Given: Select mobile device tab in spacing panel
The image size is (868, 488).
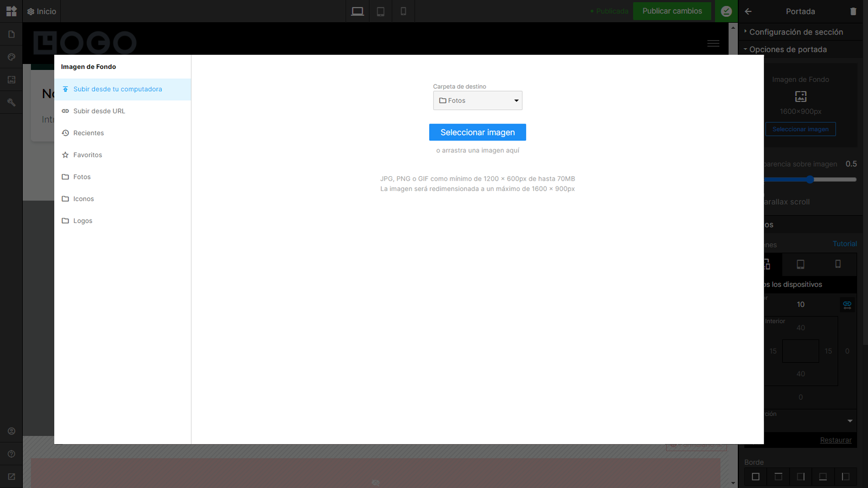Looking at the screenshot, I should tap(838, 264).
